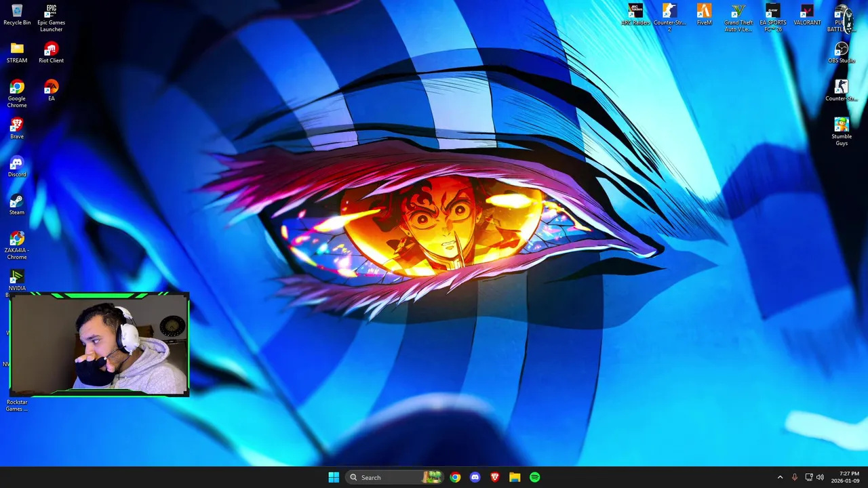The width and height of the screenshot is (868, 488).
Task: Open Google Chrome desktop shortcut
Action: pyautogui.click(x=17, y=94)
